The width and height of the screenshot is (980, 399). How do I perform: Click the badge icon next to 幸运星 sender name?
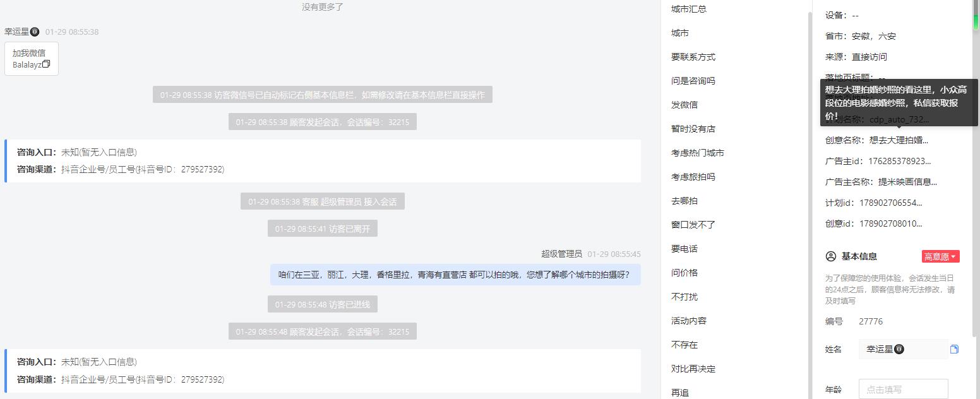pyautogui.click(x=35, y=32)
